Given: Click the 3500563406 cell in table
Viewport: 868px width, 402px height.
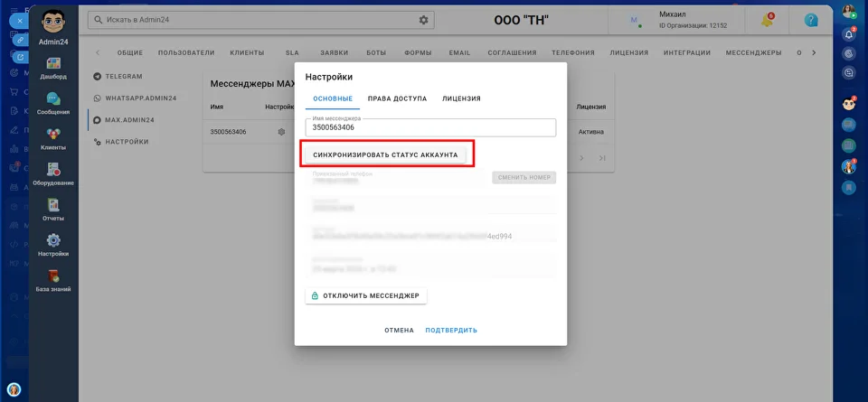Looking at the screenshot, I should coord(228,132).
